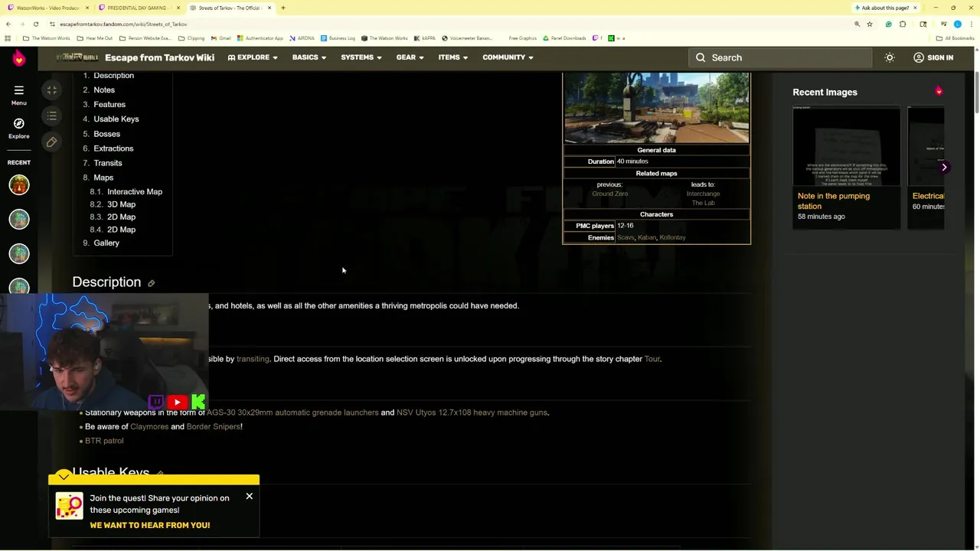Open the Kollontay enemy link
The image size is (980, 551).
click(x=672, y=237)
